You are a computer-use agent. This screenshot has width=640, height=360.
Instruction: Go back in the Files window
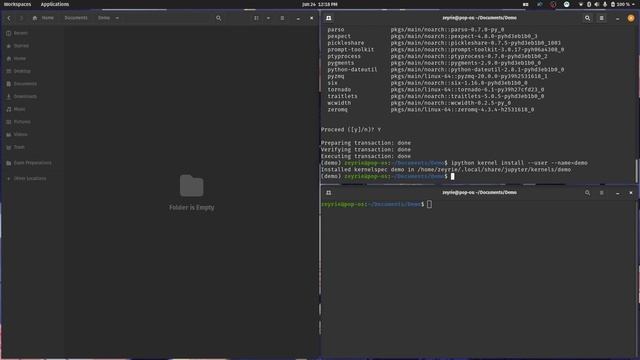pyautogui.click(x=9, y=18)
